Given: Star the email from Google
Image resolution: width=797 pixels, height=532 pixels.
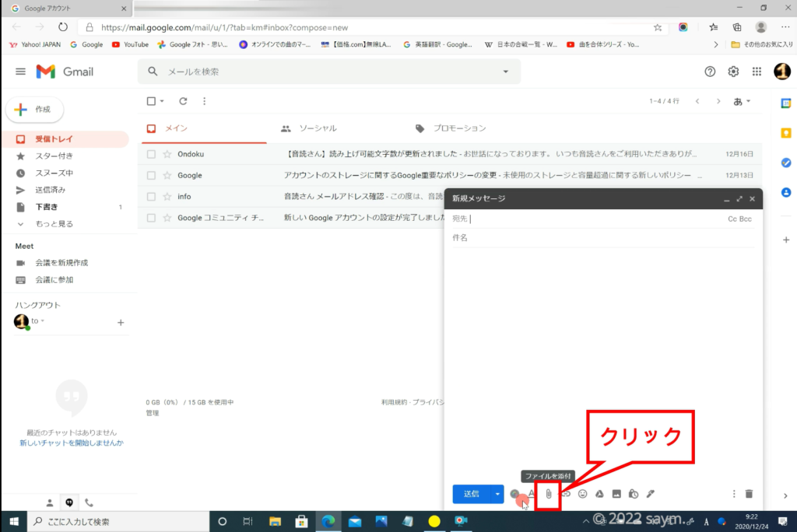Looking at the screenshot, I should (167, 176).
